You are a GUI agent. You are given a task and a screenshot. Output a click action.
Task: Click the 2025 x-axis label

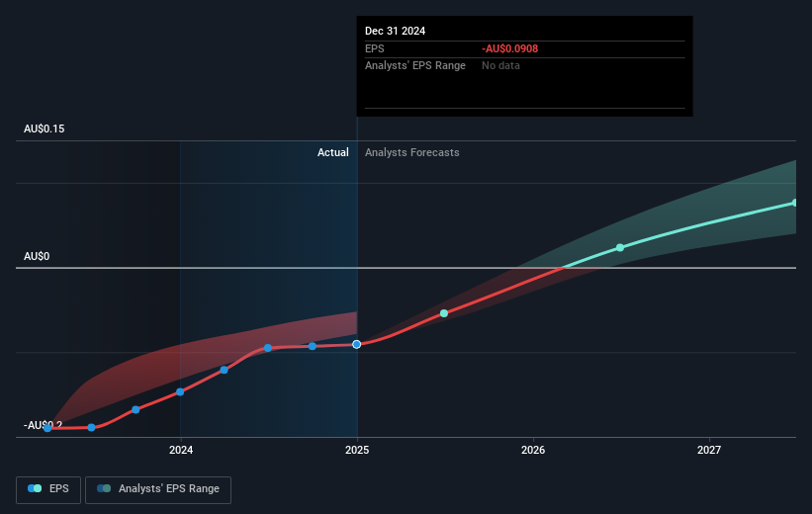[357, 450]
